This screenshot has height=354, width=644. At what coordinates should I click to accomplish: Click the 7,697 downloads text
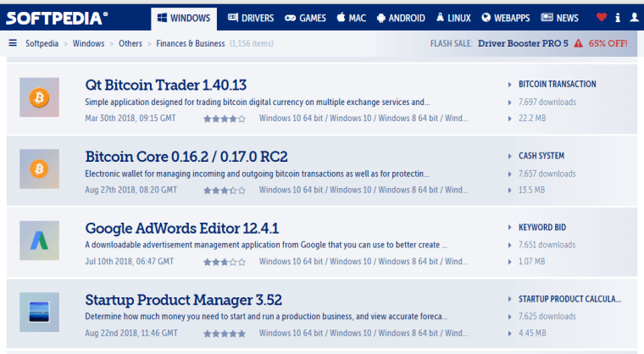click(x=547, y=102)
